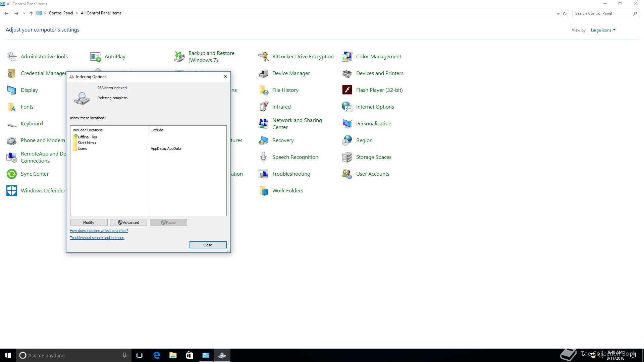The height and width of the screenshot is (362, 644).
Task: Open RemoteApp and Desktop Connections icon
Action: pyautogui.click(x=12, y=157)
